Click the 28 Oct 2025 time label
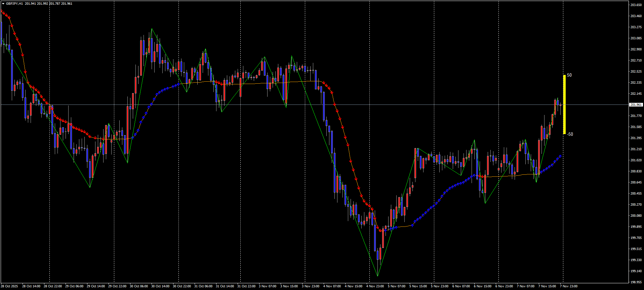 click(x=9, y=286)
